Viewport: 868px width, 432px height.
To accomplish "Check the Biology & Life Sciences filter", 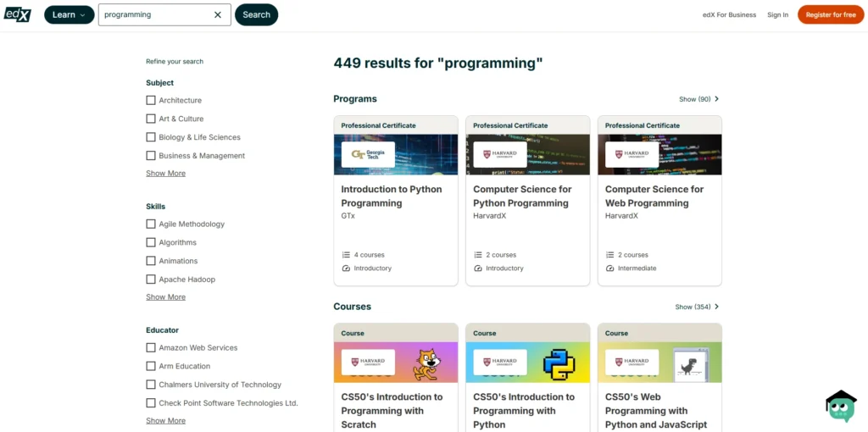I will click(151, 137).
